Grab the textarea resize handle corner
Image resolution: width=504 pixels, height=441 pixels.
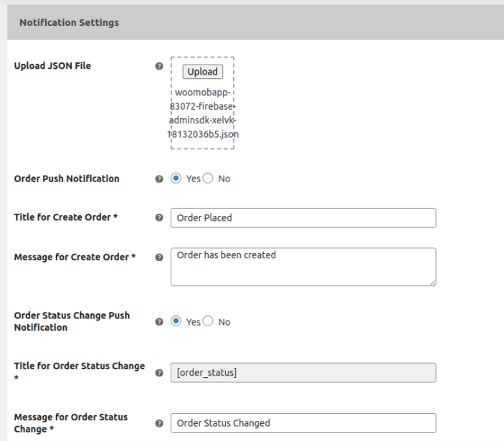coord(433,283)
